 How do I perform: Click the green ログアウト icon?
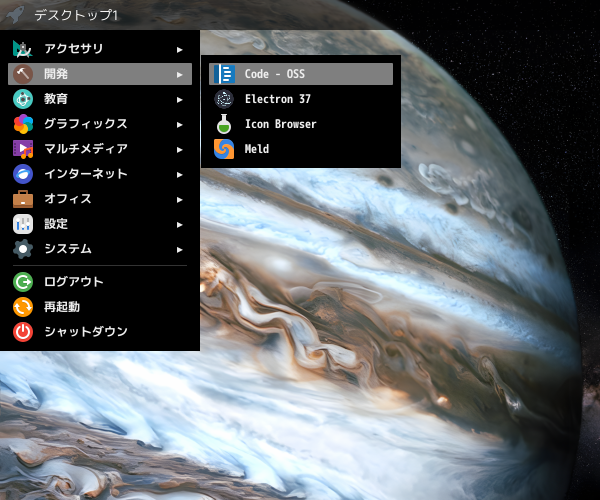coord(23,282)
